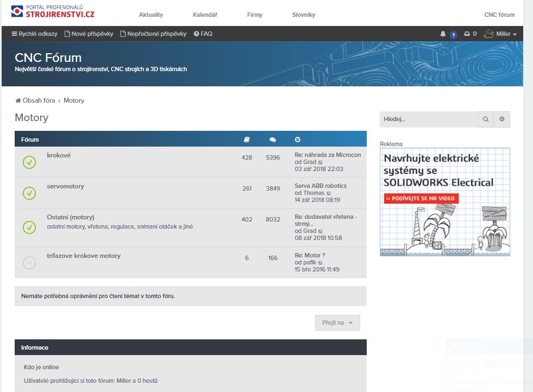Expand the Přejít na jump menu
The image size is (533, 392).
[337, 323]
